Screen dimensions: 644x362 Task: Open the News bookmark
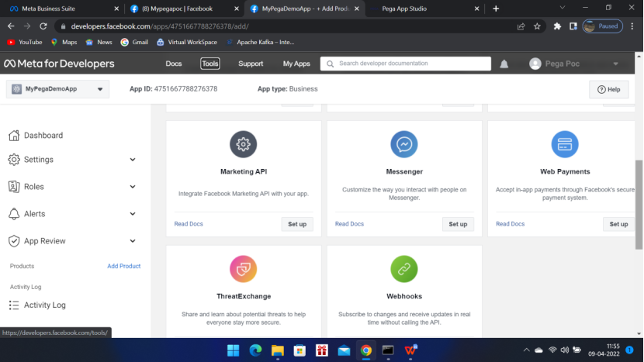click(x=99, y=42)
